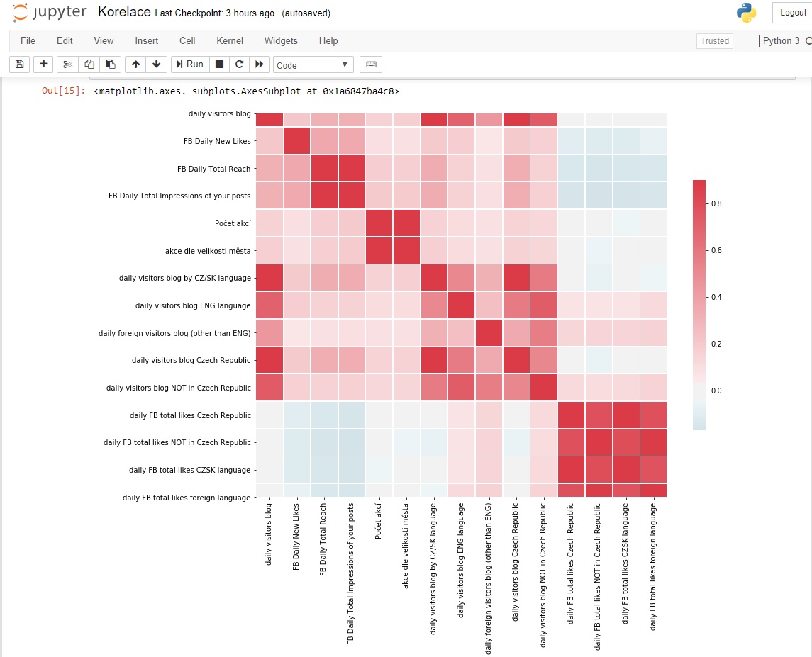The image size is (812, 657).
Task: Copy selected cells icon in toolbar
Action: click(89, 64)
